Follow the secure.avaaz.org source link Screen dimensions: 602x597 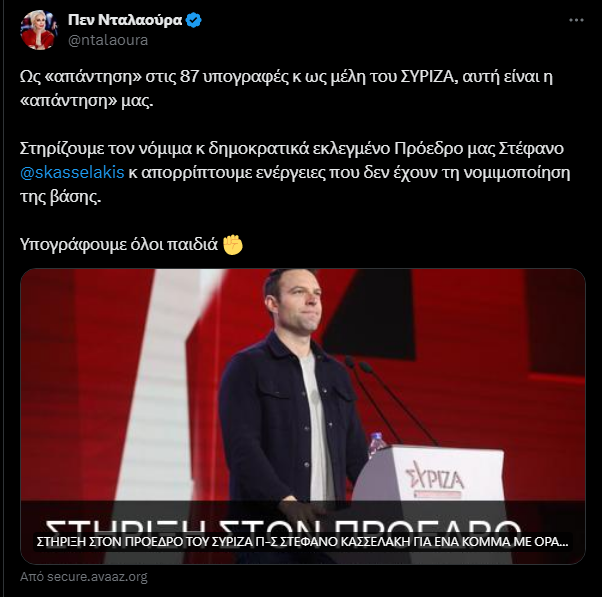[84, 577]
